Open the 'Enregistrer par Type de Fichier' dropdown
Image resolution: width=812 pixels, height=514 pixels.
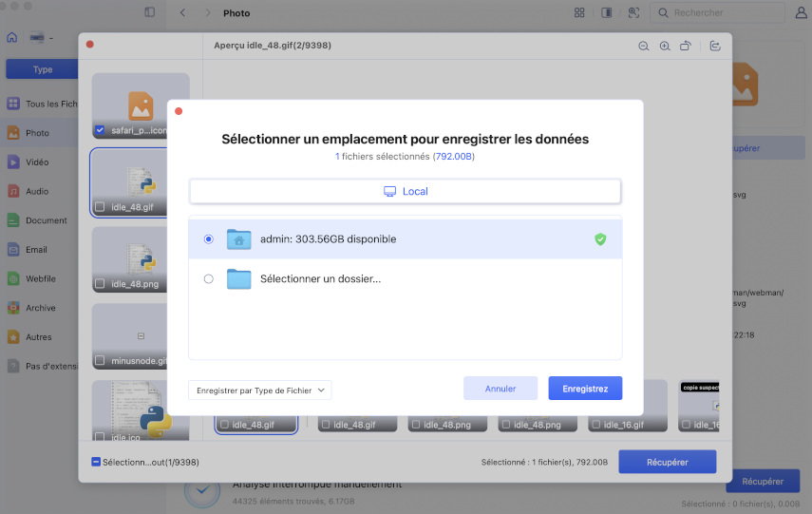(x=260, y=390)
